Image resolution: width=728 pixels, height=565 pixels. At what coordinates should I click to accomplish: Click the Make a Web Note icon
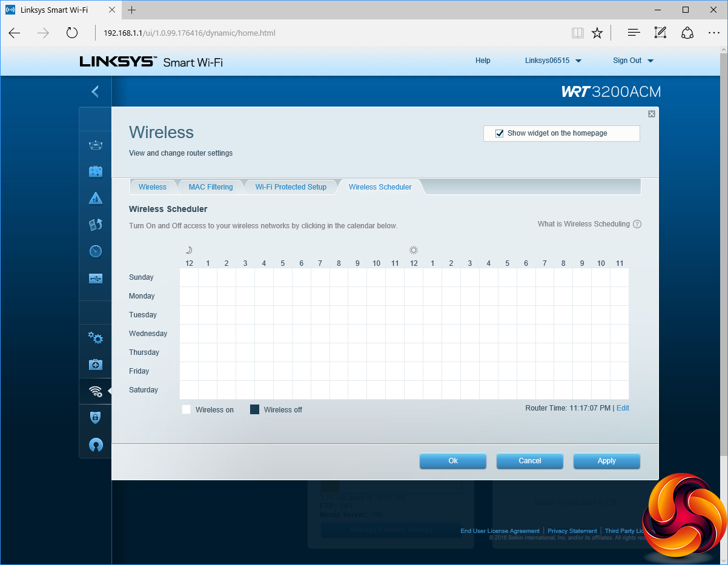click(x=661, y=33)
